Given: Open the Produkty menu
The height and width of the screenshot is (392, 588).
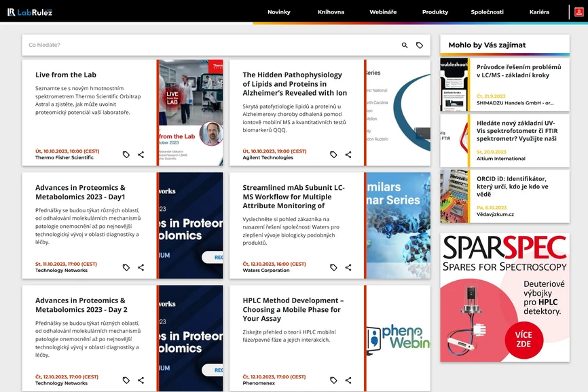Looking at the screenshot, I should (x=435, y=12).
